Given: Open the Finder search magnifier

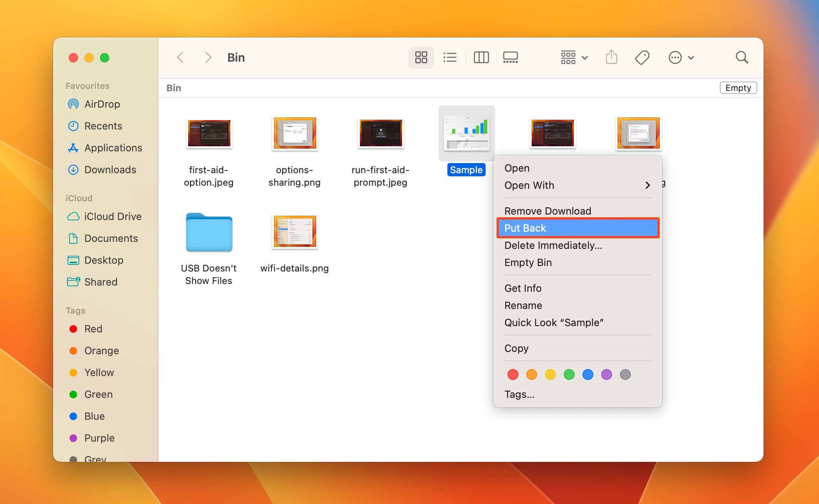Looking at the screenshot, I should [742, 58].
